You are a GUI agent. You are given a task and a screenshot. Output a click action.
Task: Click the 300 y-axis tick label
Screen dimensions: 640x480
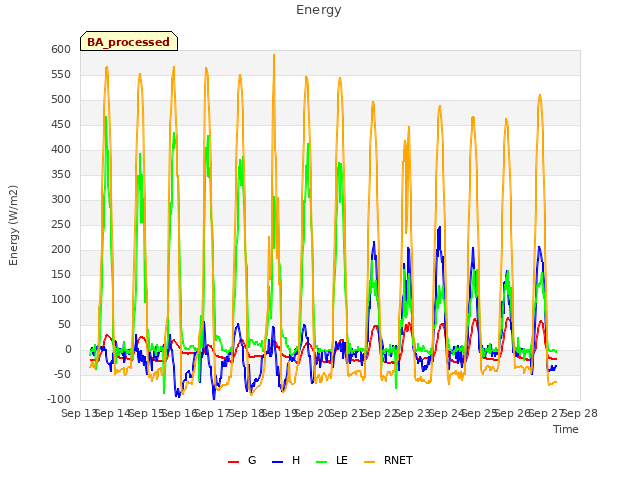[61, 200]
